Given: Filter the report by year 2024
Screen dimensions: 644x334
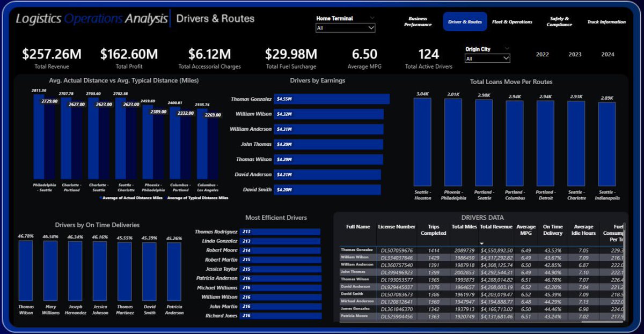Looking at the screenshot, I should click(608, 54).
